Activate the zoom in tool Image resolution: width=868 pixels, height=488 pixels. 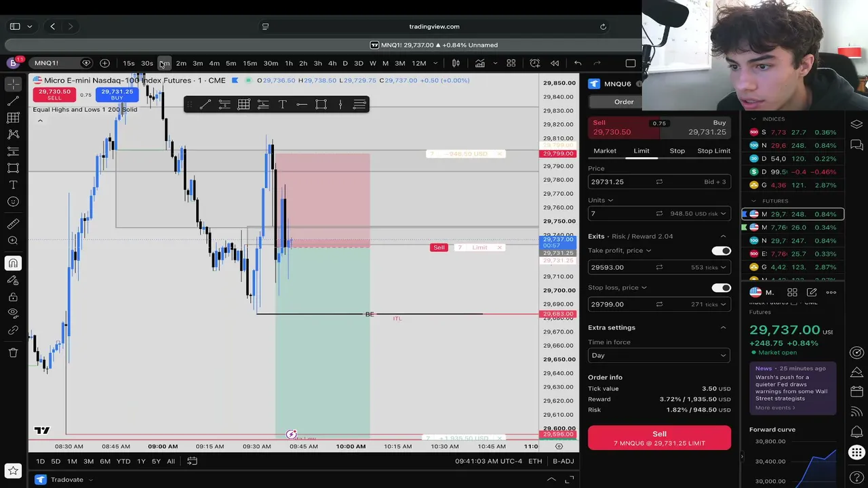click(x=13, y=241)
